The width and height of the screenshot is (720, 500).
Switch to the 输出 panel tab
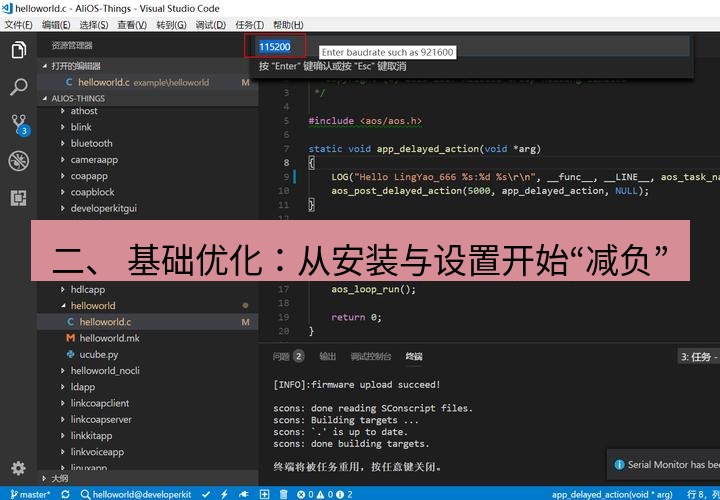(327, 356)
